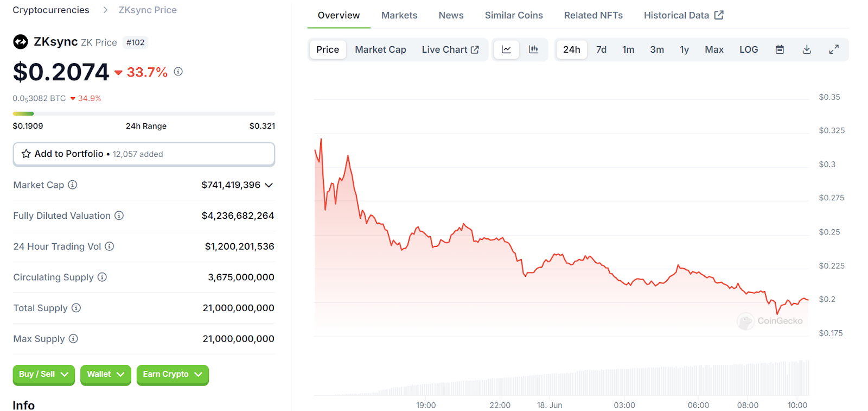Click 24 Hour Trading Vol info icon
868x411 pixels.
click(110, 246)
